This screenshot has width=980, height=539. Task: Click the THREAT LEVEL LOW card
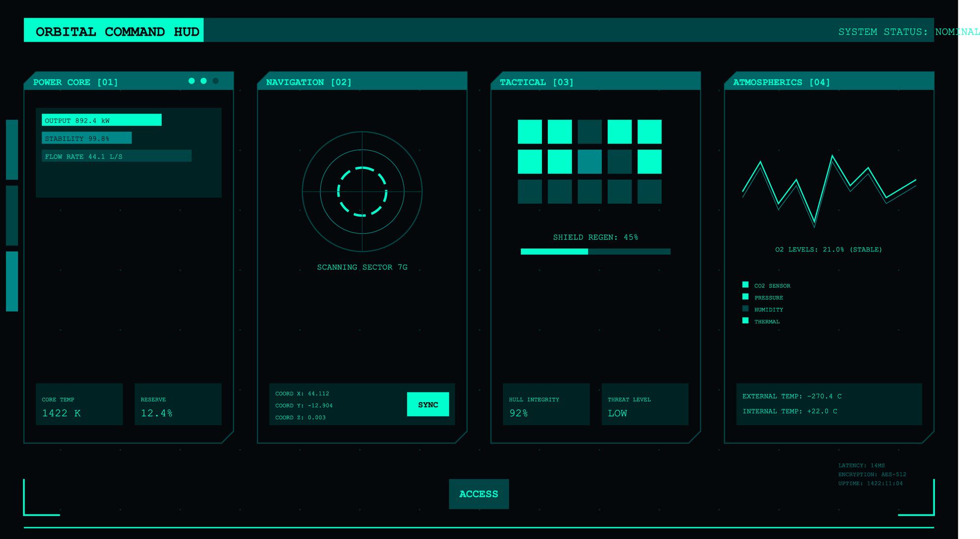645,404
